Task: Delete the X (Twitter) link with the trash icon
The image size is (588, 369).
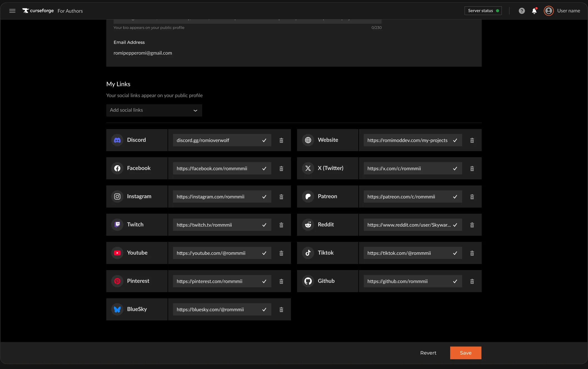Action: 472,168
